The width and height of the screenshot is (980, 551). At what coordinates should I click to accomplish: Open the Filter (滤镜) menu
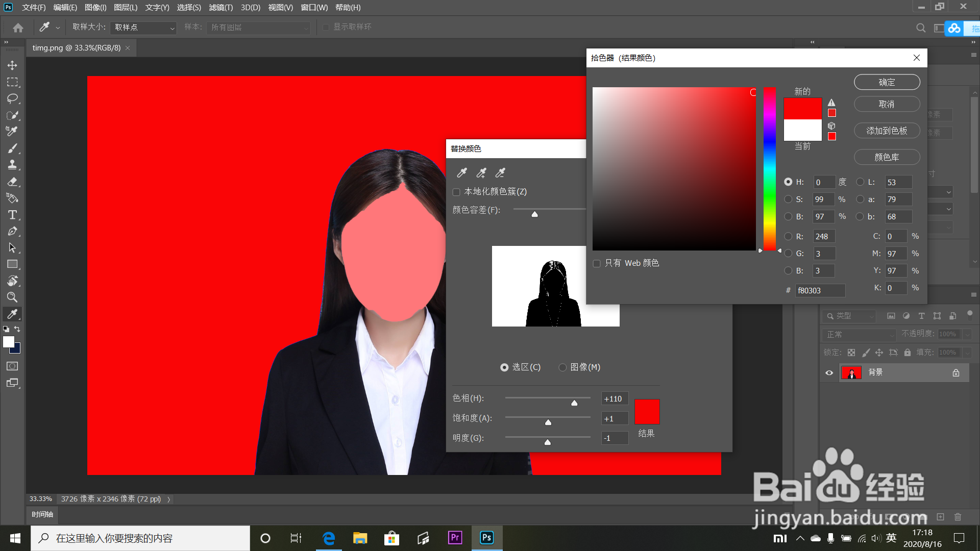click(220, 8)
